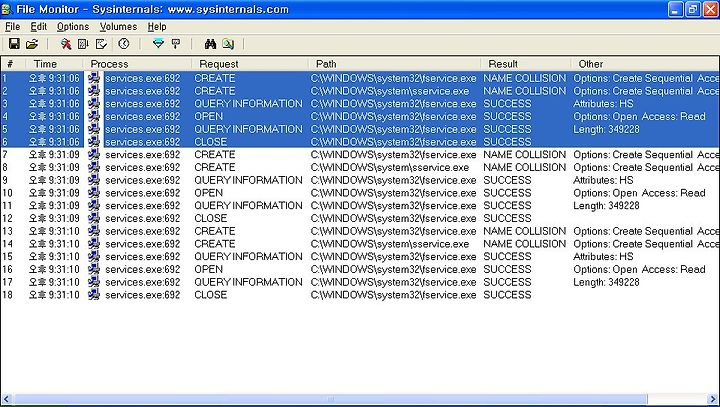Click the process icon in row 17
720x407 pixels.
click(x=94, y=282)
